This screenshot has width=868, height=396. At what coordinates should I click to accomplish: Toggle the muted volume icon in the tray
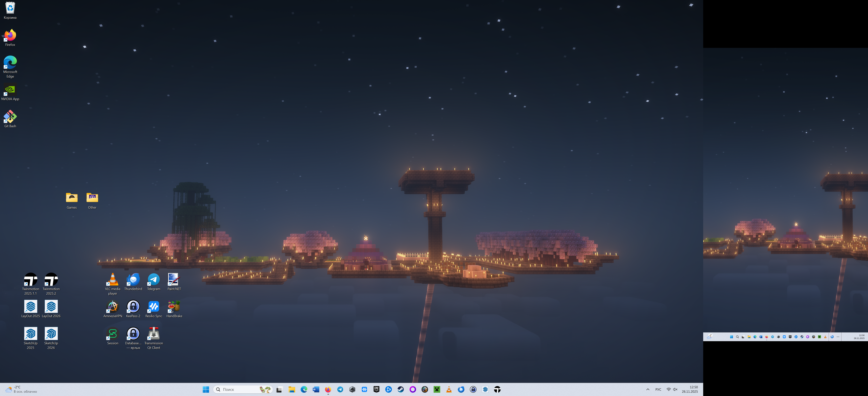[675, 389]
